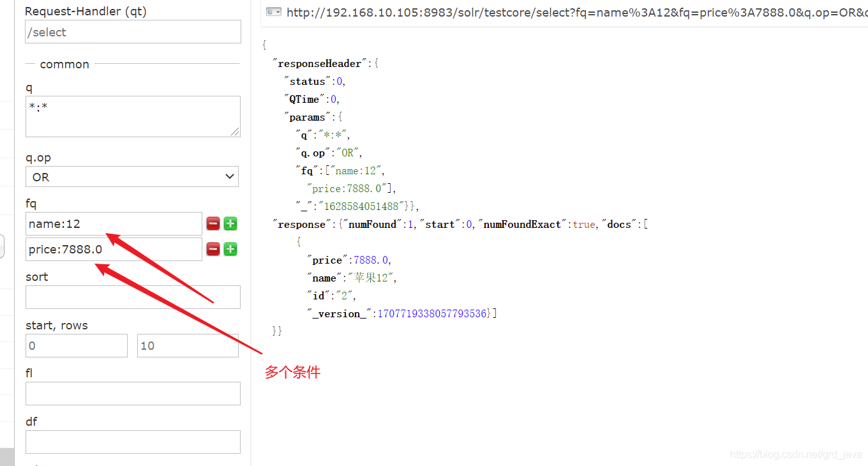Click the start field showing 0
The image size is (868, 466).
(x=77, y=345)
